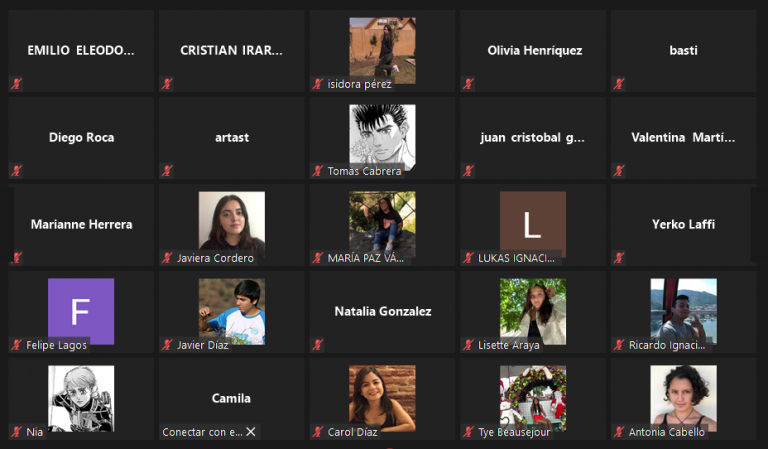The height and width of the screenshot is (449, 768).
Task: Select the 'Conectar con e...' label on Camila
Action: [x=202, y=432]
